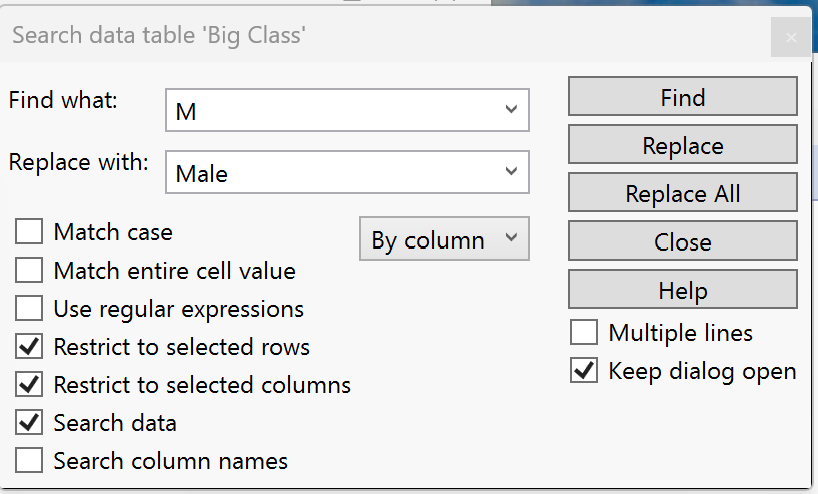Open Help for search dialog

click(682, 290)
